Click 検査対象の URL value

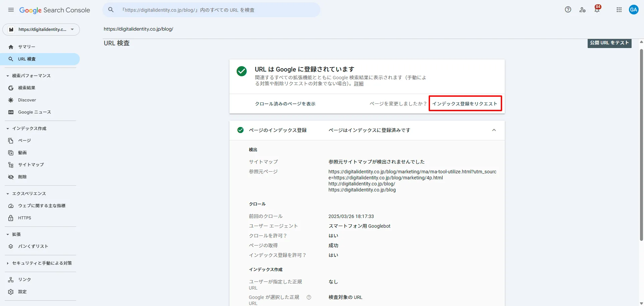click(345, 298)
